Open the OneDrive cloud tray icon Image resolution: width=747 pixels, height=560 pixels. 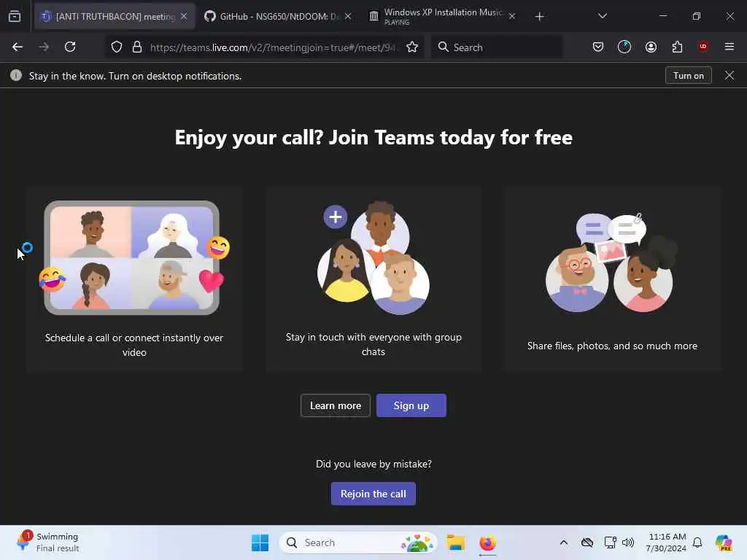(x=587, y=542)
